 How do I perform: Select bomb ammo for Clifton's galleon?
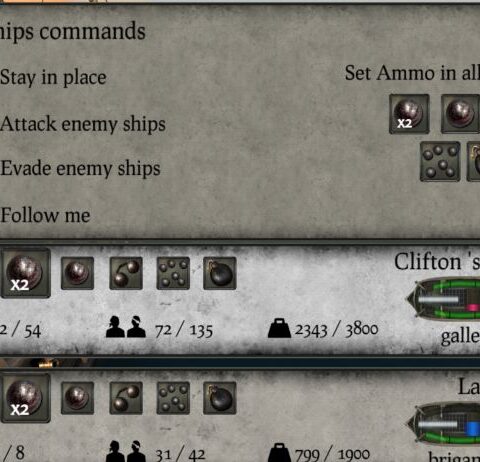pyautogui.click(x=220, y=273)
